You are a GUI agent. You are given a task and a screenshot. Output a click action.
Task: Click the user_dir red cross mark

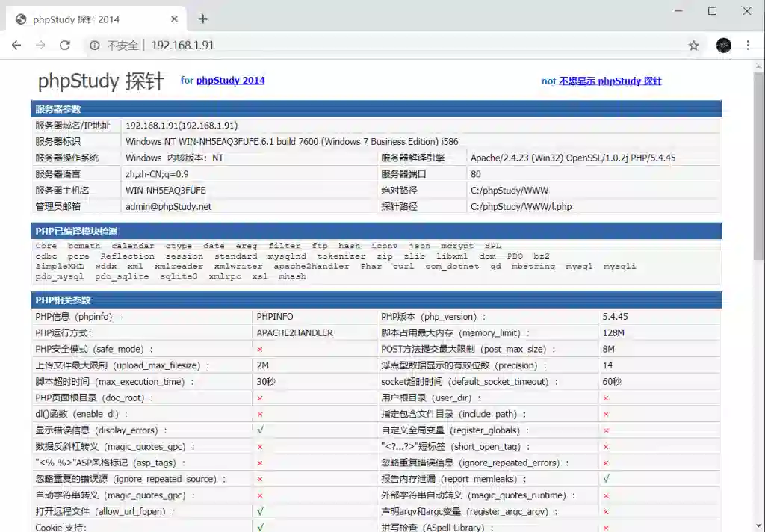606,398
